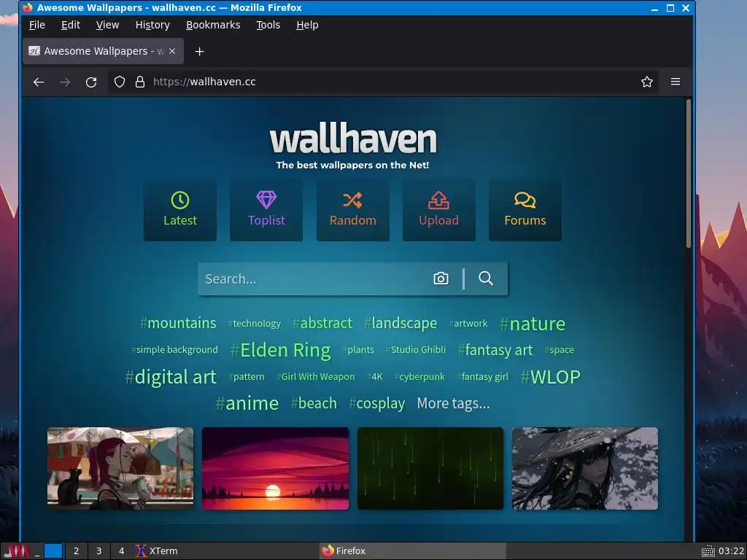Switch to workspace 2 in taskbar
Image resolution: width=747 pixels, height=560 pixels.
(x=76, y=551)
